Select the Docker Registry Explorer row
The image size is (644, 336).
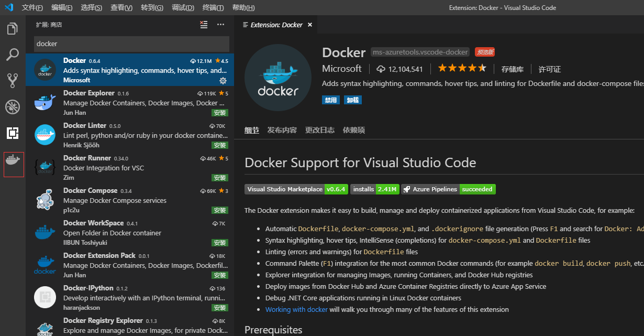130,326
